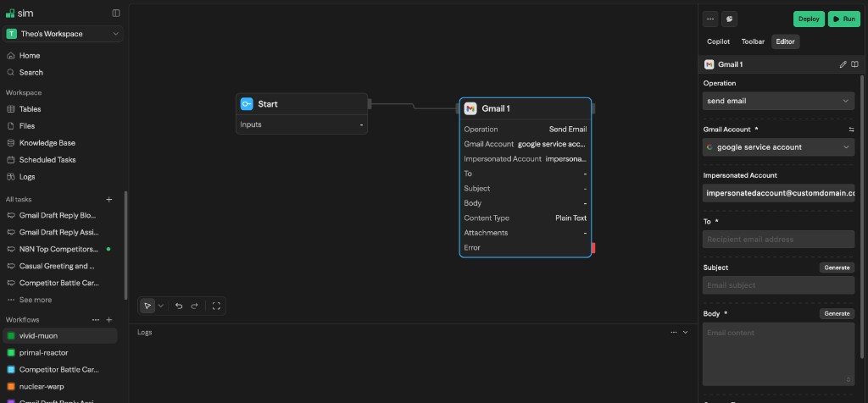Click Gmail 1 block red error handle
Image resolution: width=868 pixels, height=403 pixels.
[593, 248]
